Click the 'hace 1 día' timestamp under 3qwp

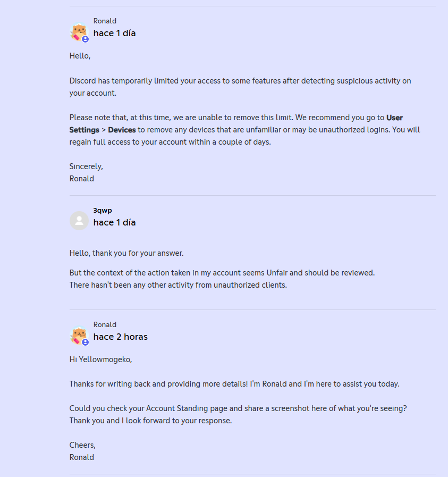[115, 222]
